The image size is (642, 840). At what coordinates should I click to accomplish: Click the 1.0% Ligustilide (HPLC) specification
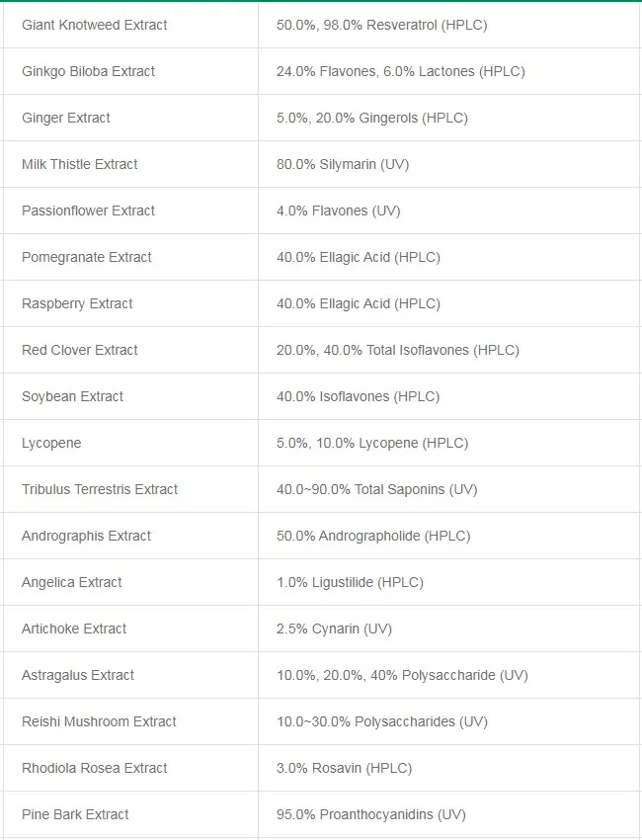click(350, 582)
